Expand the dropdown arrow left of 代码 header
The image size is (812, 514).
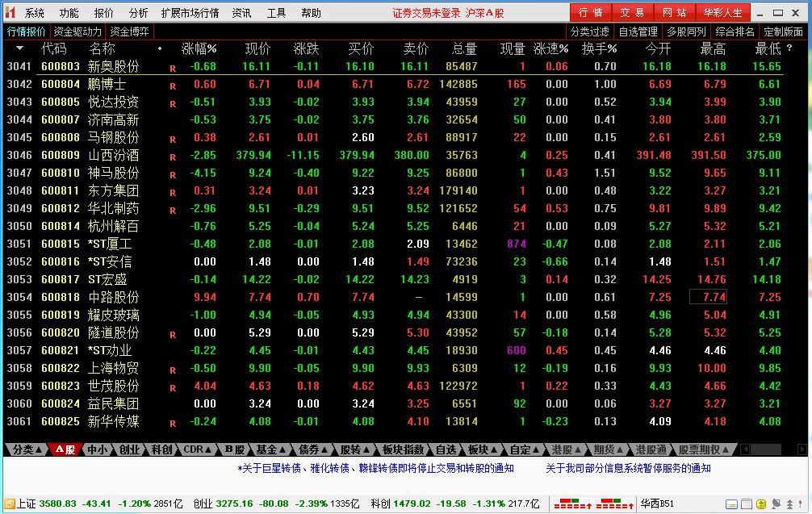[x=19, y=48]
